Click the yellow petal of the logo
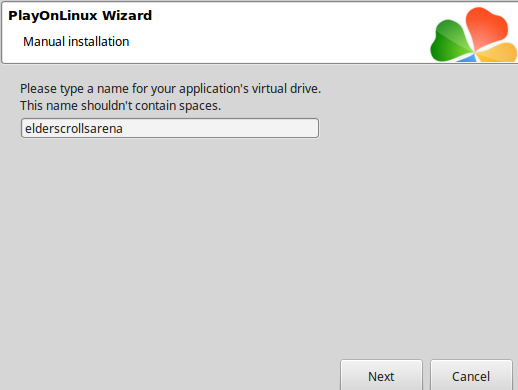 tap(497, 53)
